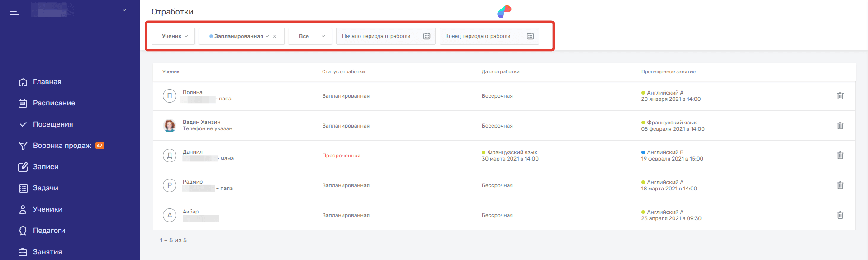Remove Даниил's overdue makeup entry
Image resolution: width=868 pixels, height=260 pixels.
pos(840,156)
